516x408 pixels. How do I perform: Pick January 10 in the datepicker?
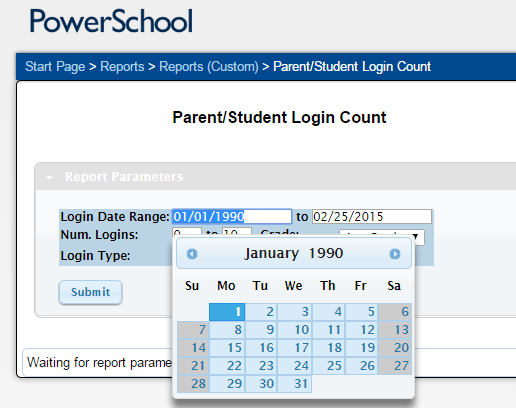click(295, 330)
